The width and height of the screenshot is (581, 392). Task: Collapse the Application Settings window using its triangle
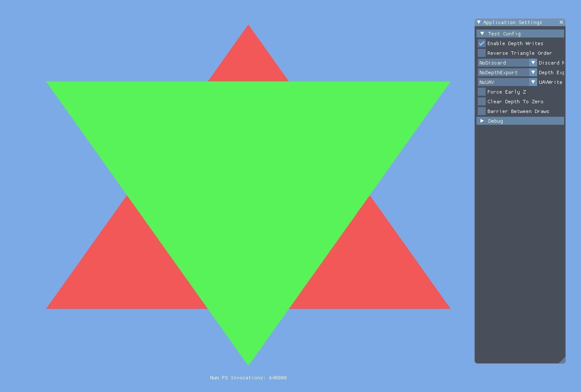click(x=479, y=22)
